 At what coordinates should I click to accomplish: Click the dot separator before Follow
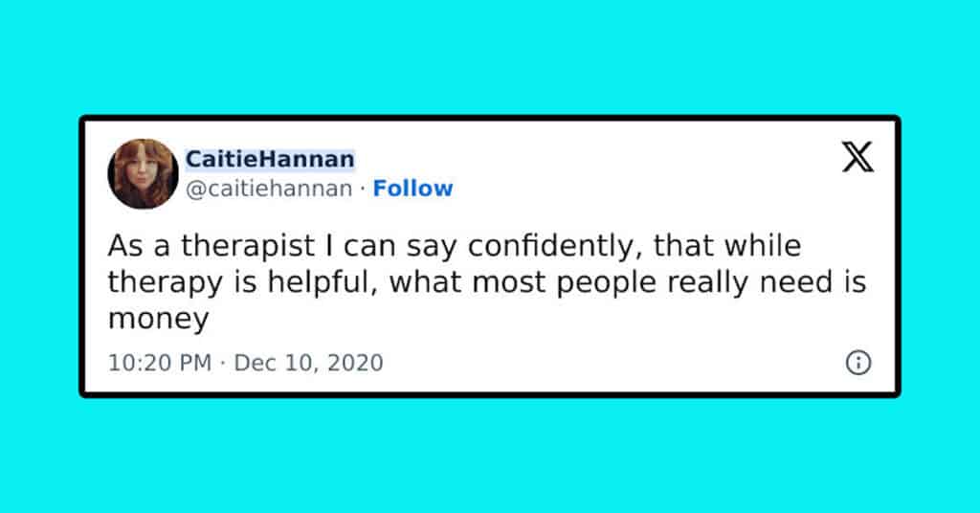[363, 189]
